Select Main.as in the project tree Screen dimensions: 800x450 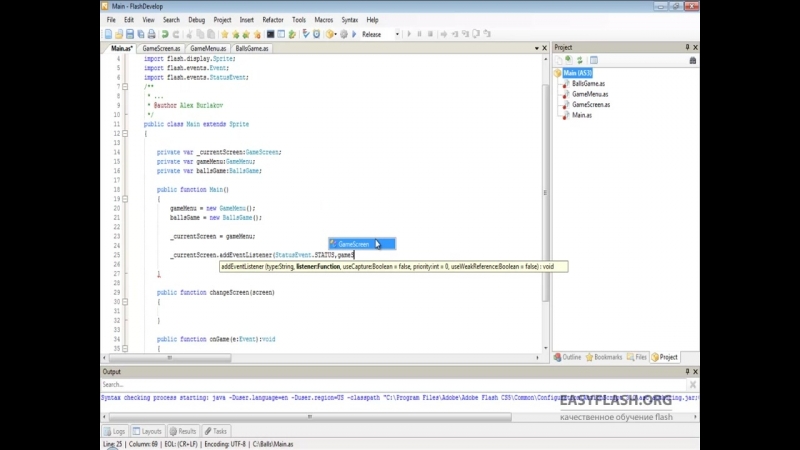(582, 115)
